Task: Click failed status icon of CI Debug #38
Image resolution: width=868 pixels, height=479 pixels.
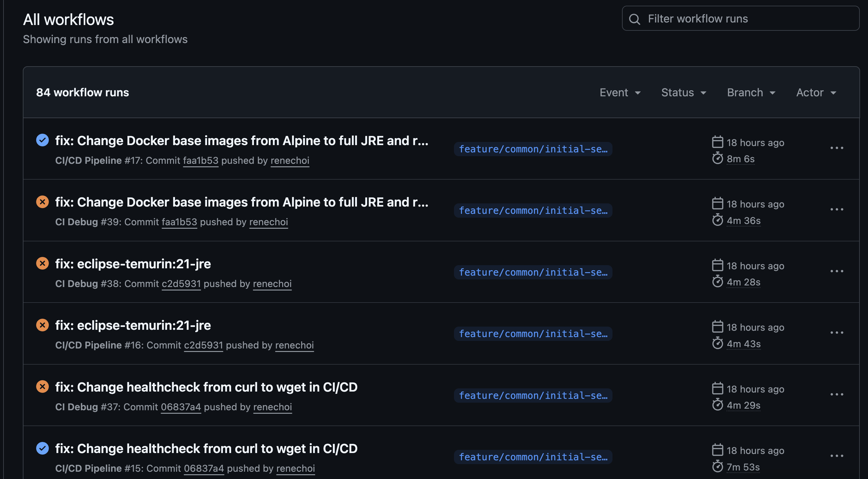Action: click(42, 263)
